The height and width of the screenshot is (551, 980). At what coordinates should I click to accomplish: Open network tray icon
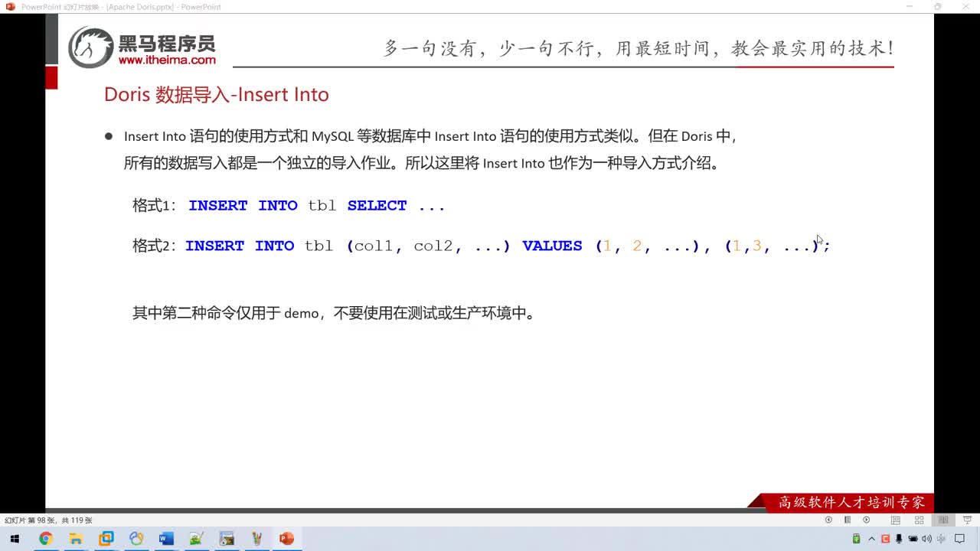click(x=941, y=539)
